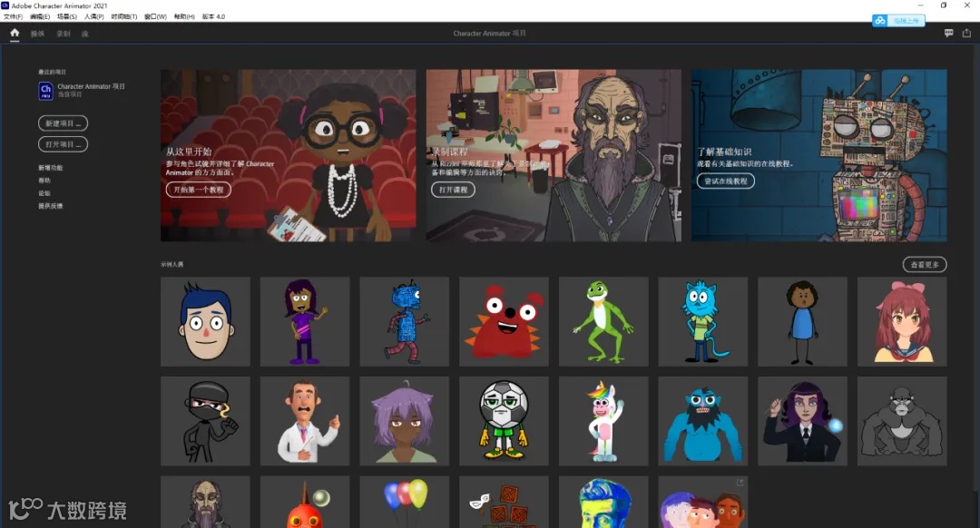The image size is (980, 528).
Task: Open Character Animator 项目 recent project entry
Action: coord(82,91)
